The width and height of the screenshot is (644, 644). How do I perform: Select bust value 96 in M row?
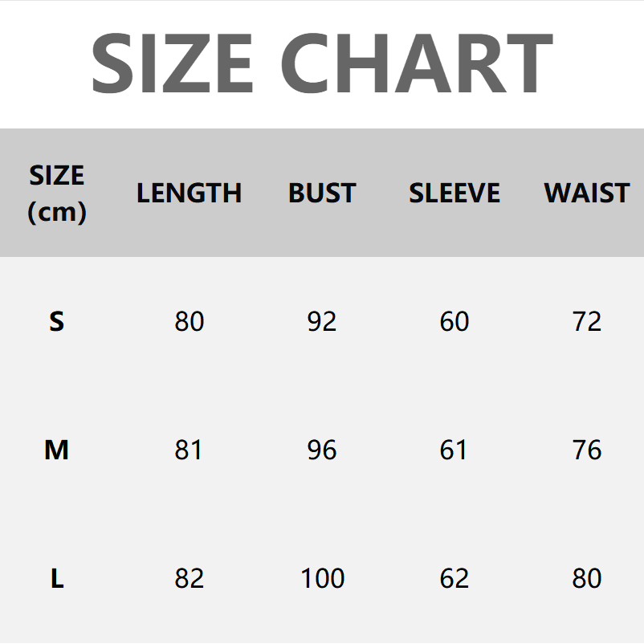322,450
